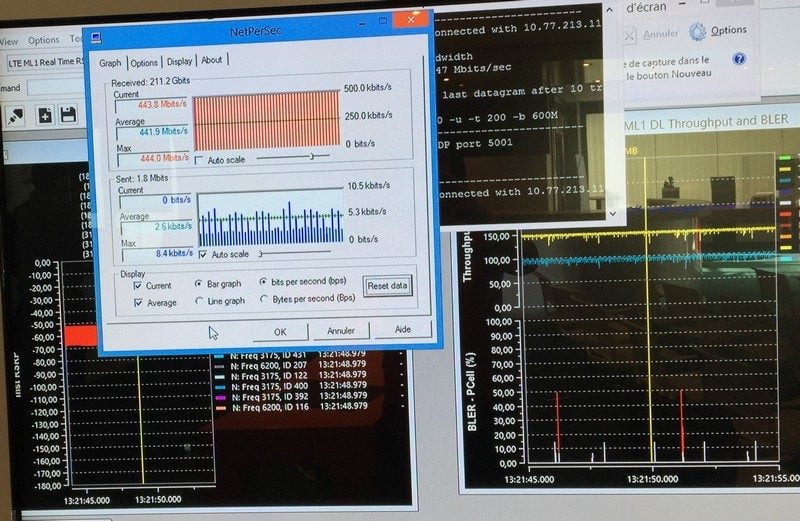The height and width of the screenshot is (521, 800).
Task: Uncheck the Average display checkbox
Action: (138, 303)
